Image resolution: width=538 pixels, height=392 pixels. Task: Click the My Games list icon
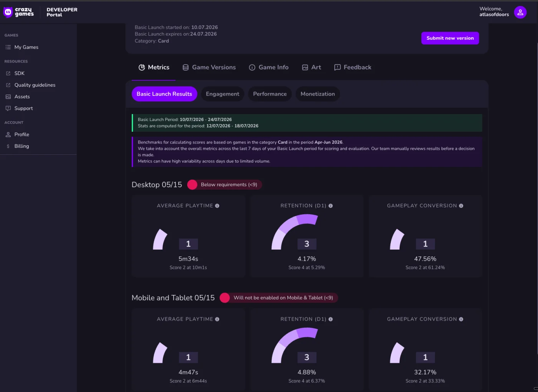8,47
